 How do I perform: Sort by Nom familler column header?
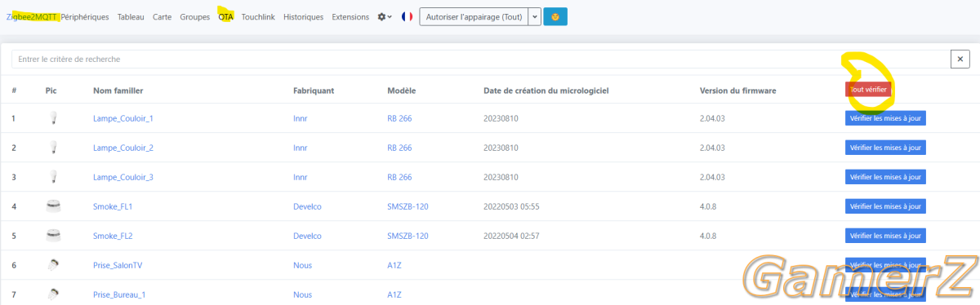(118, 90)
